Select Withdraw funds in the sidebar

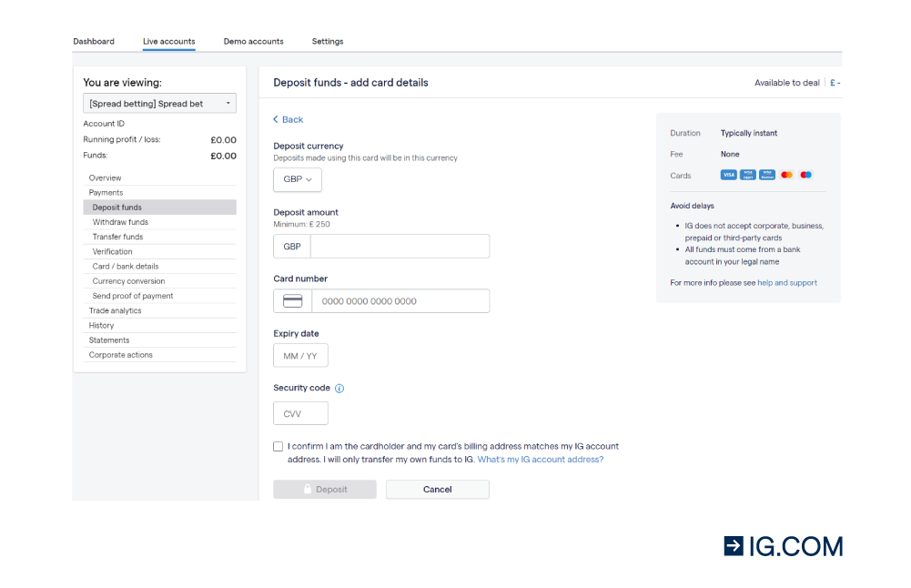(x=120, y=222)
